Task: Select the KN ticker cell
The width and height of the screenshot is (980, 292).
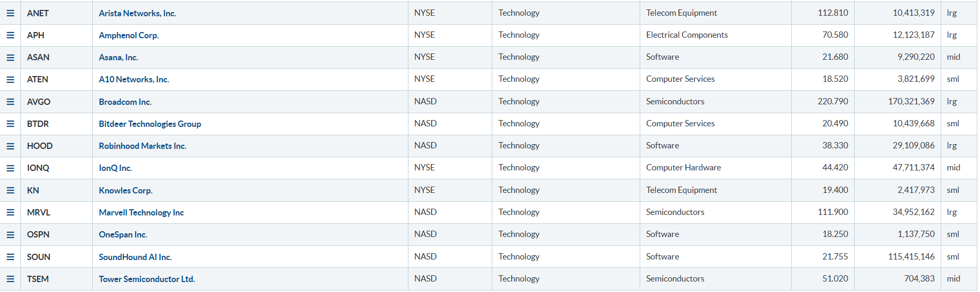Action: tap(33, 190)
